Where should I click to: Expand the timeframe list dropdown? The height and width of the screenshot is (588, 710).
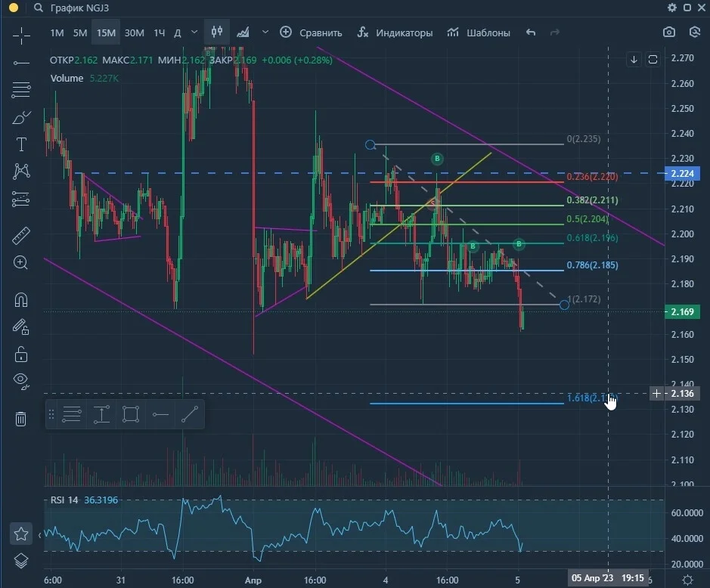[194, 32]
